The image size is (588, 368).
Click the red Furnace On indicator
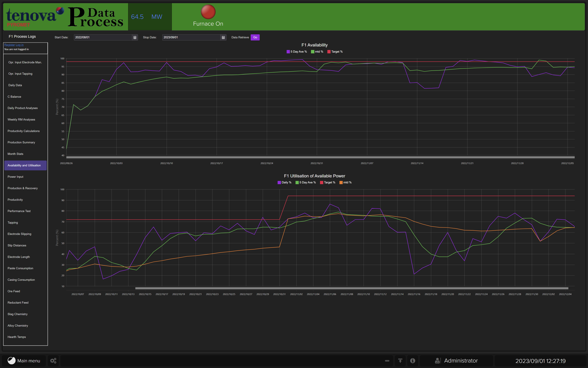click(x=208, y=12)
